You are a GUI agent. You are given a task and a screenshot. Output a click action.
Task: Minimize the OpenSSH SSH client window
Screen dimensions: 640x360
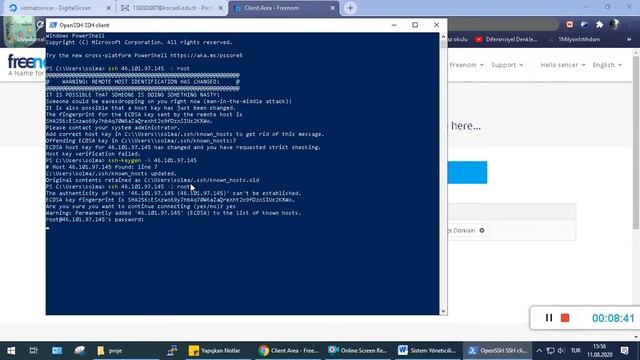394,25
